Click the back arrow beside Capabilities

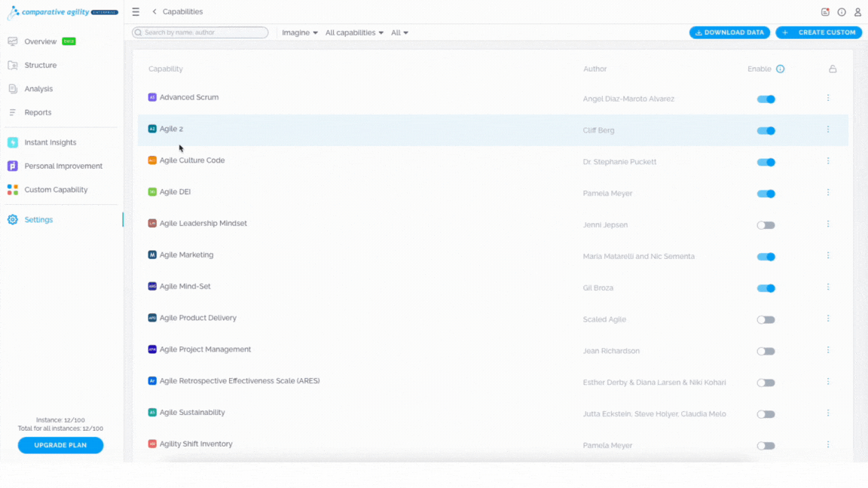coord(154,11)
